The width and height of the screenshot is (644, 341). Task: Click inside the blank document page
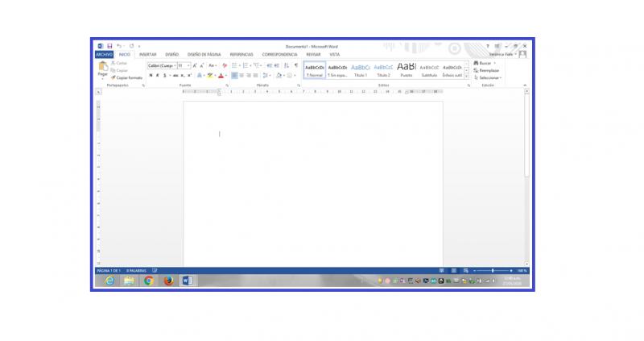click(x=313, y=177)
